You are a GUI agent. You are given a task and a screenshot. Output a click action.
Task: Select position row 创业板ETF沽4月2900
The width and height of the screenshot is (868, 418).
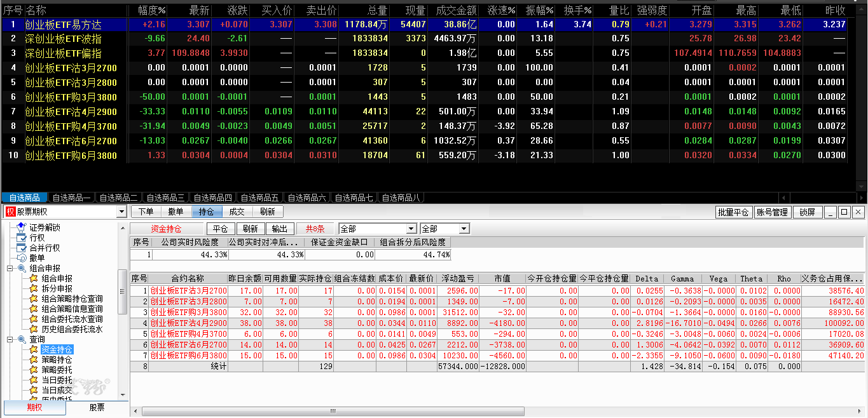click(498, 323)
